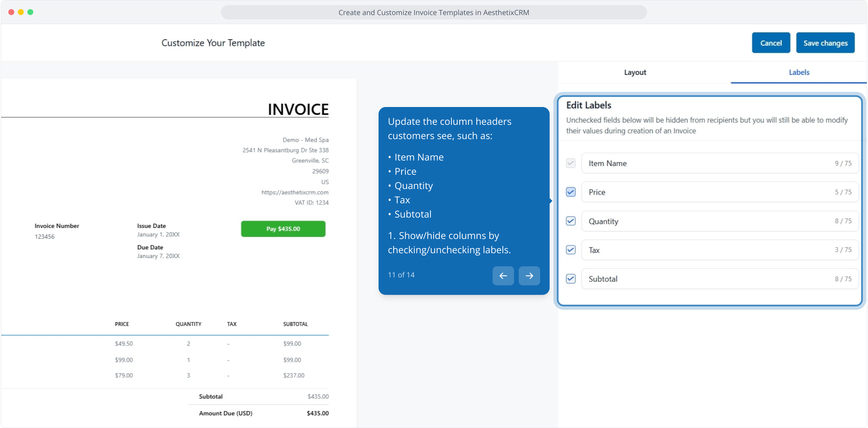Uncheck the Price label checkbox
Viewport: 868px width, 428px height.
[x=571, y=192]
